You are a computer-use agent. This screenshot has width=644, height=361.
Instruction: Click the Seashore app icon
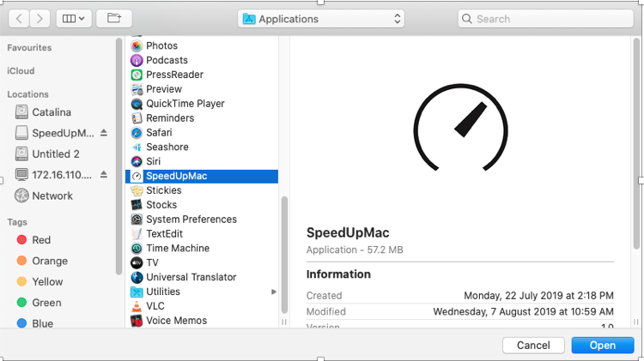coord(137,147)
